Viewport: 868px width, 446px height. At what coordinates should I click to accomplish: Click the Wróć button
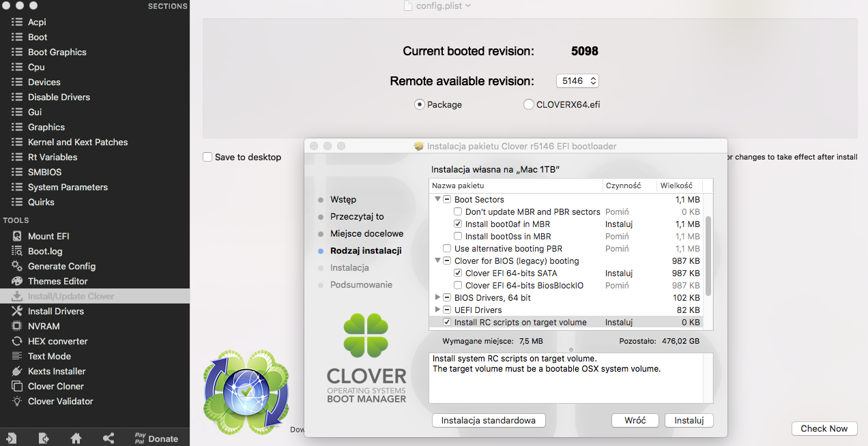coord(635,420)
